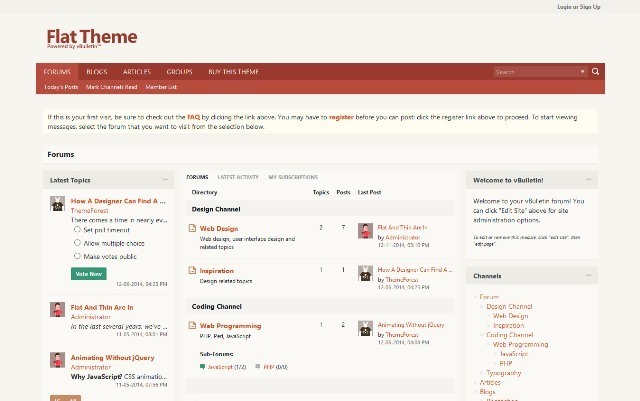
Task: Open the Member List link
Action: pyautogui.click(x=161, y=87)
